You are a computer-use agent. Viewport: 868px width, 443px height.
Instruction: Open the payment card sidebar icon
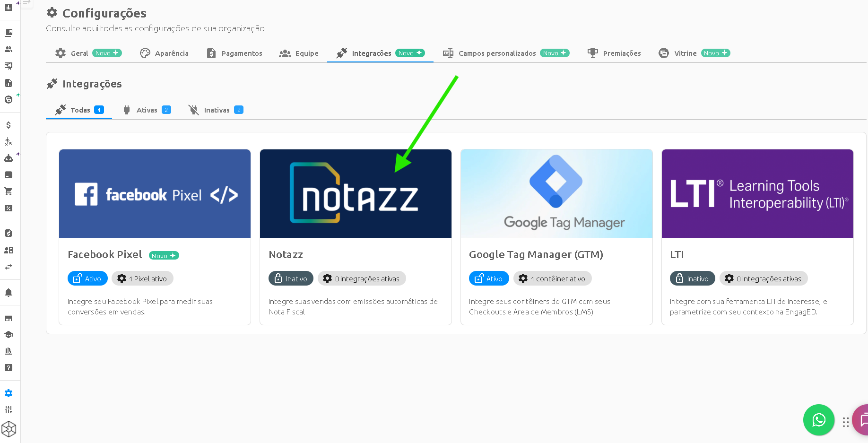pyautogui.click(x=9, y=175)
